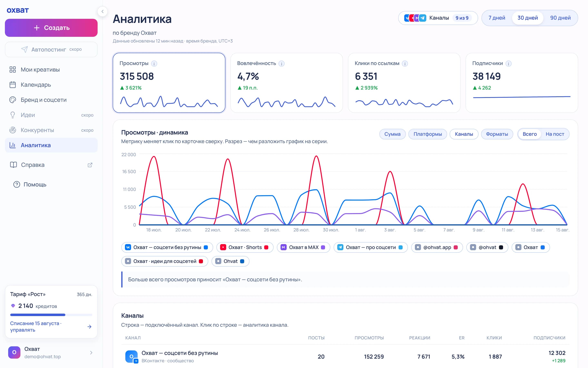This screenshot has width=588, height=368.
Task: Click the external link icon beside Справка
Action: [x=90, y=165]
